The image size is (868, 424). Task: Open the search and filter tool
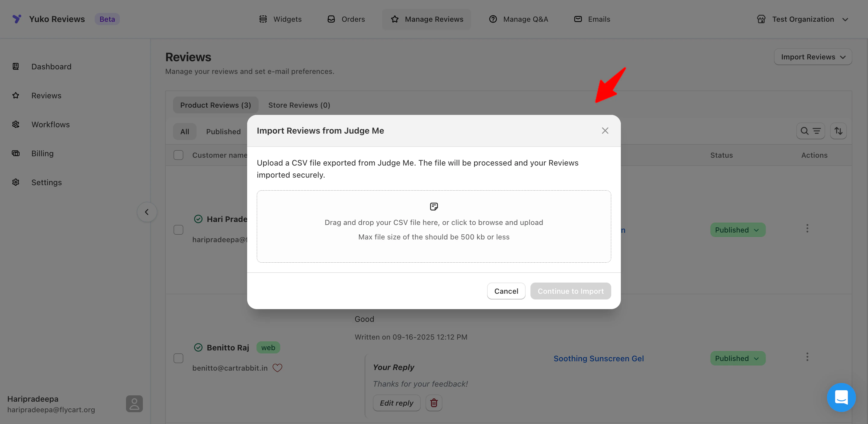pos(810,131)
